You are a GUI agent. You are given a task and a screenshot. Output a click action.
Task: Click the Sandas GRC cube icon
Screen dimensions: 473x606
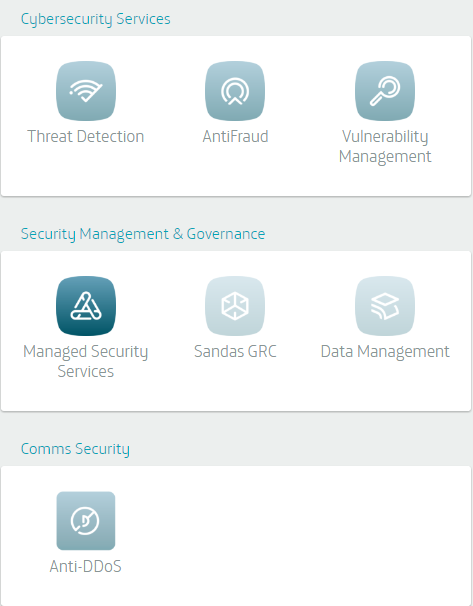tap(235, 306)
